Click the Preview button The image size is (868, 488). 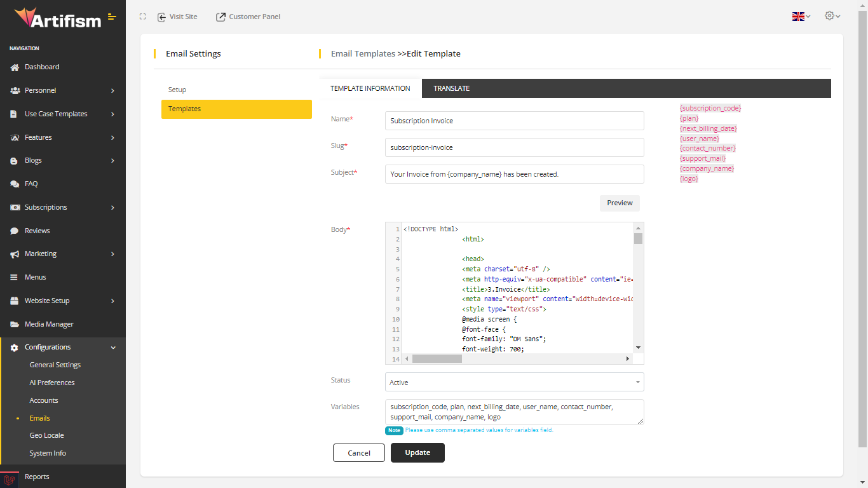[x=620, y=203]
